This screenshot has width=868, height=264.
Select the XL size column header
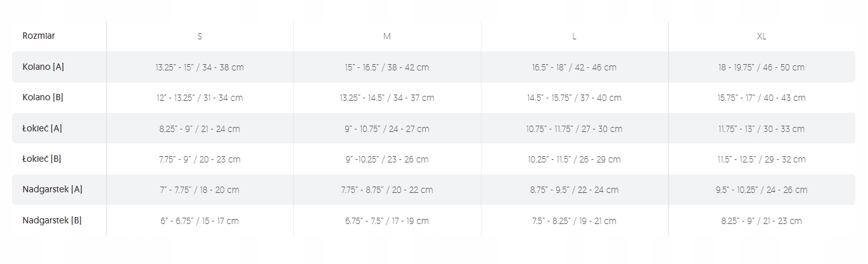pyautogui.click(x=762, y=36)
